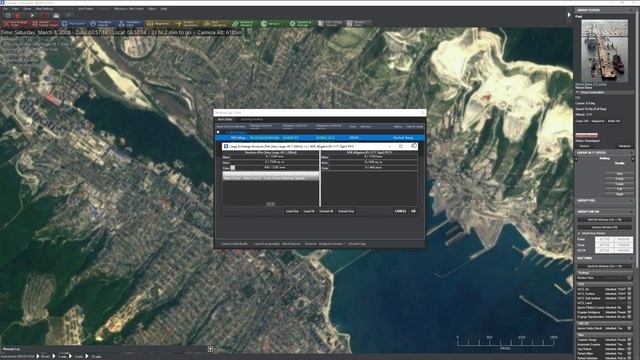Image resolution: width=640 pixels, height=360 pixels.
Task: Open the Formation Editor toolbar button
Action: [x=131, y=24]
